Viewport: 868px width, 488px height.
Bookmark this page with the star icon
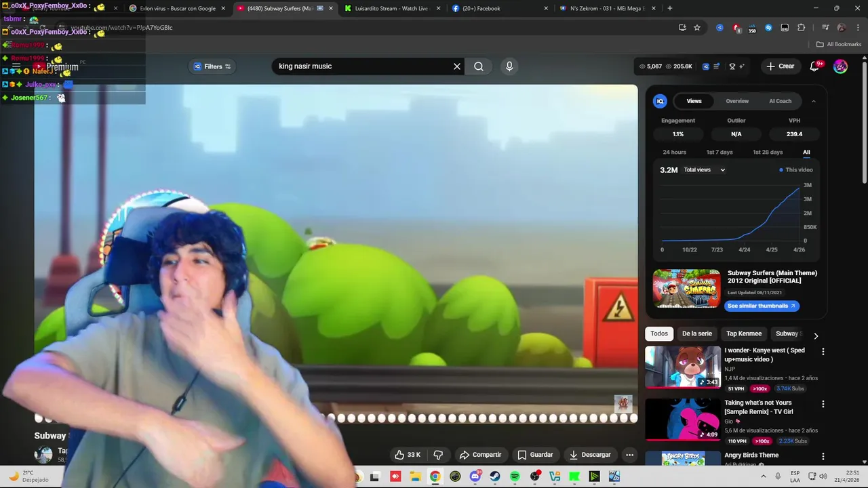697,28
